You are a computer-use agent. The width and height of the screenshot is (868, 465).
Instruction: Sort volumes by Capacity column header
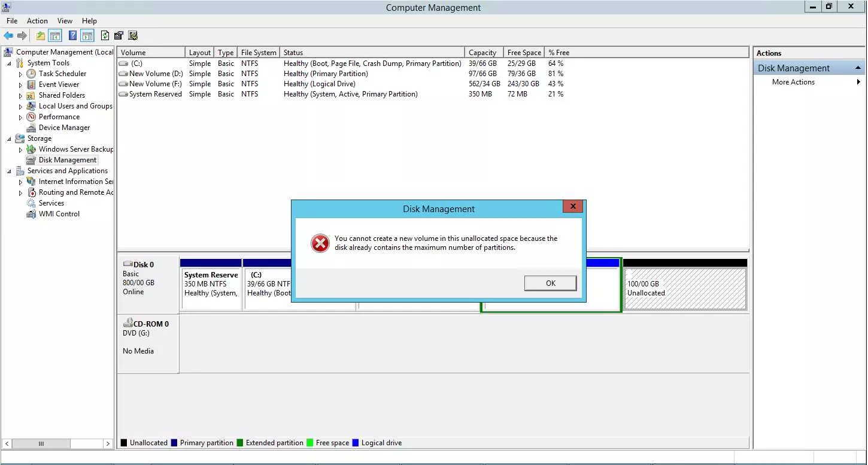click(x=484, y=53)
